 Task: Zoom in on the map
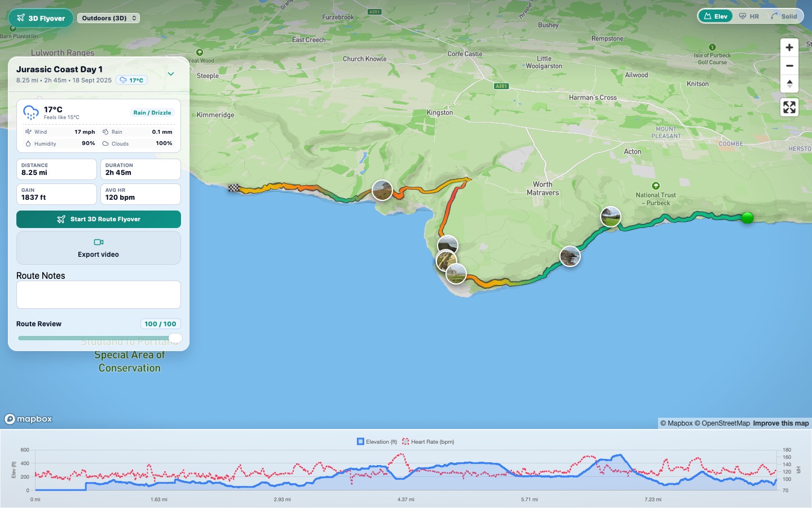coord(789,47)
